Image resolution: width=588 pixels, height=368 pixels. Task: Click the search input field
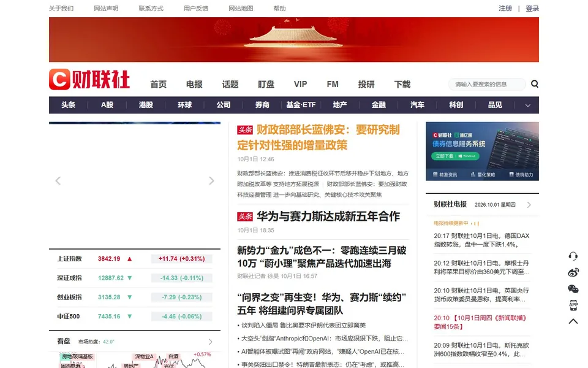tap(487, 84)
